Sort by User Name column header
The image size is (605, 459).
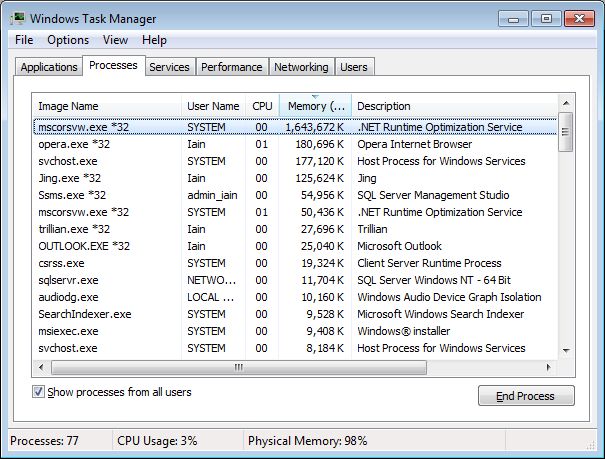point(213,106)
